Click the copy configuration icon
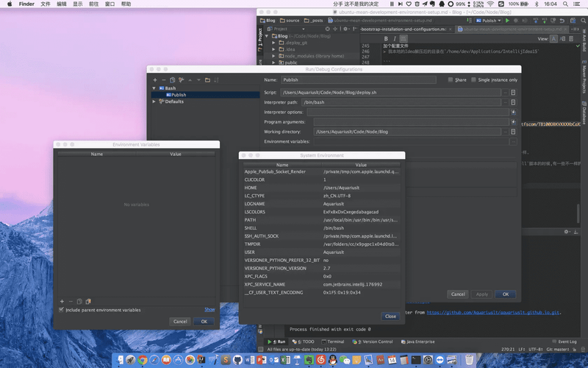Image resolution: width=588 pixels, height=368 pixels. point(173,79)
